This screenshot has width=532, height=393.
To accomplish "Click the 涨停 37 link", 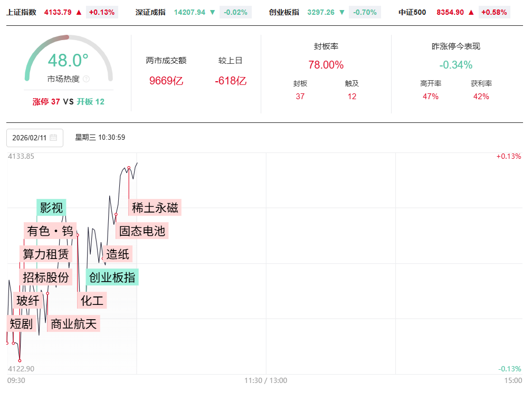I will [x=46, y=102].
